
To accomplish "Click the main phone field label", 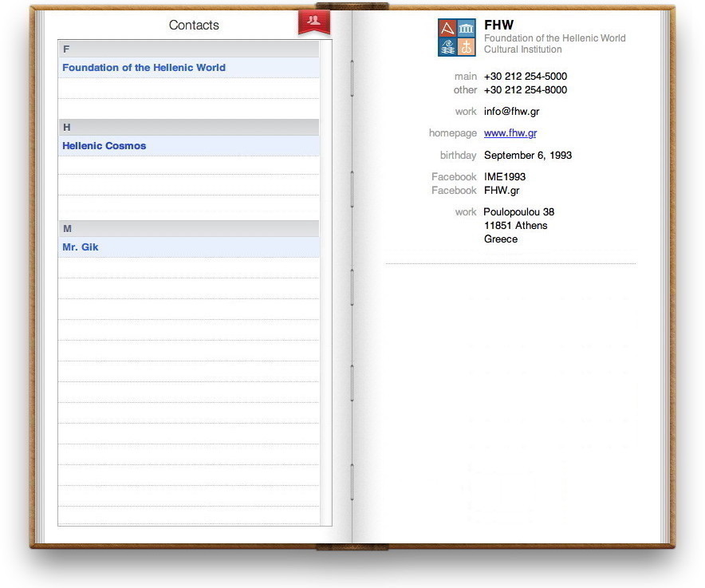I will [x=466, y=77].
